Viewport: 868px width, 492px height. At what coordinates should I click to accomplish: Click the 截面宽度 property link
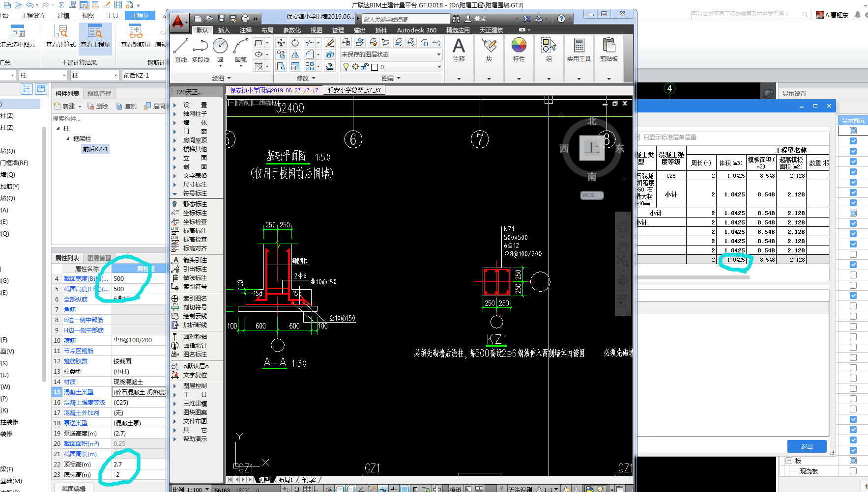[86, 278]
